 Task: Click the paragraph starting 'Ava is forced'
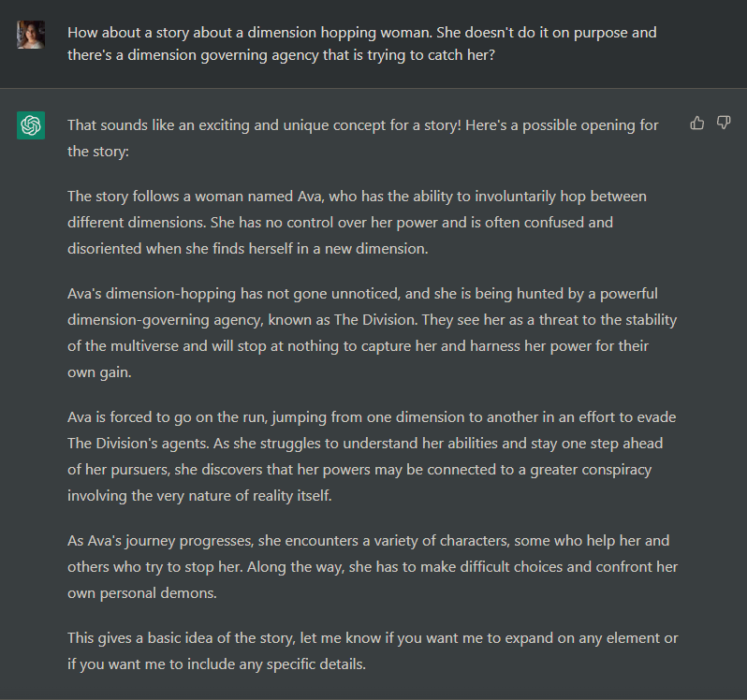tap(372, 456)
